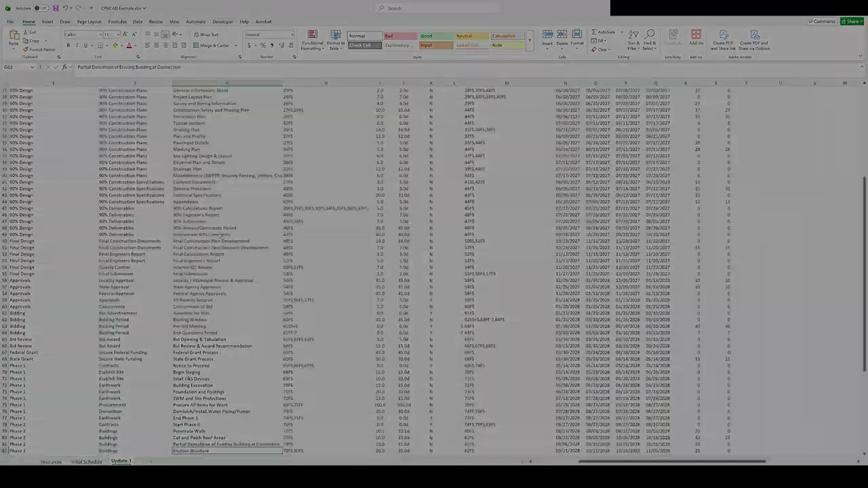The width and height of the screenshot is (868, 488).
Task: Open Format as Table
Action: pyautogui.click(x=336, y=40)
